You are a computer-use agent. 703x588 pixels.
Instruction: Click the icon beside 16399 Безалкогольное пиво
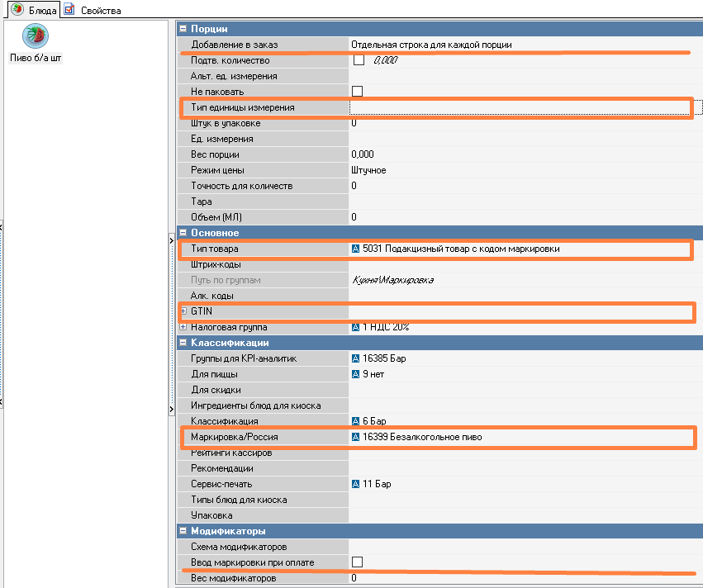356,437
